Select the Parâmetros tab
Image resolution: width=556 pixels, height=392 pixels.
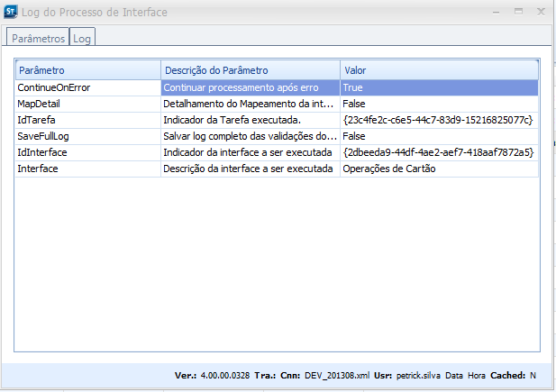(x=38, y=40)
